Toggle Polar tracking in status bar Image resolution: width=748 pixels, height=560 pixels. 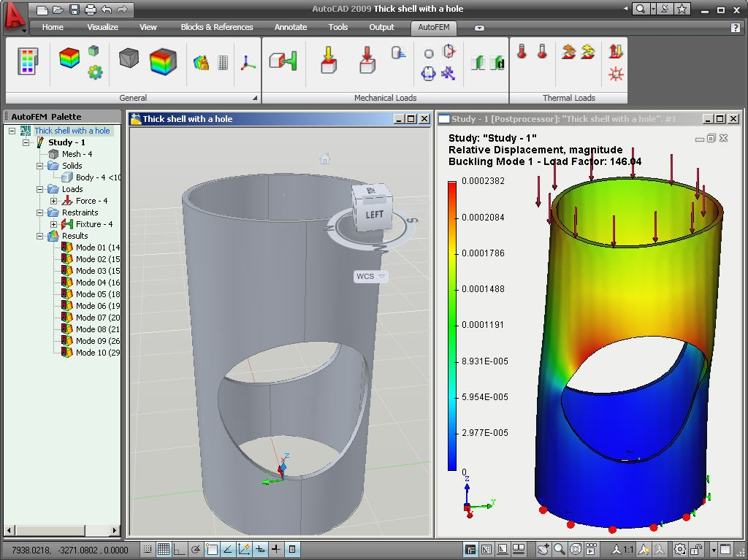click(196, 550)
